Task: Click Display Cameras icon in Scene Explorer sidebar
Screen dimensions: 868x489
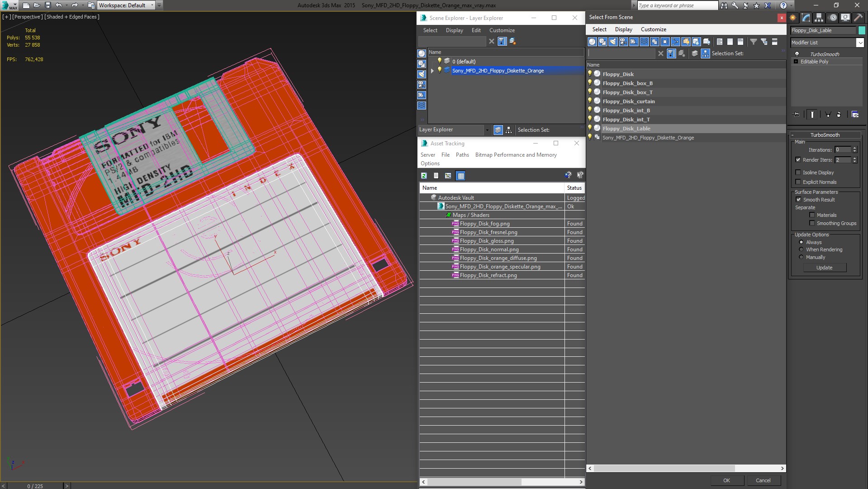Action: coord(422,85)
